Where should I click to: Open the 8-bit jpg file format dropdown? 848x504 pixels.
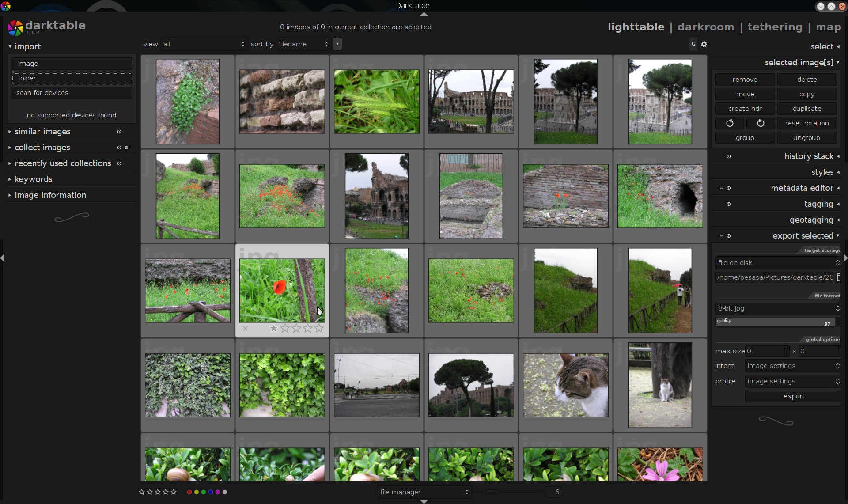click(778, 308)
